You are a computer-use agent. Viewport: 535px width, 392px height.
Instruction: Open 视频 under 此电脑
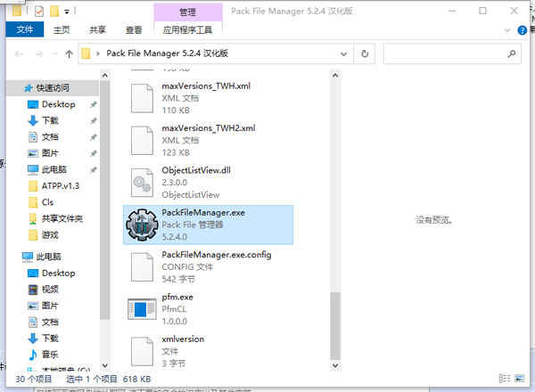(x=50, y=290)
